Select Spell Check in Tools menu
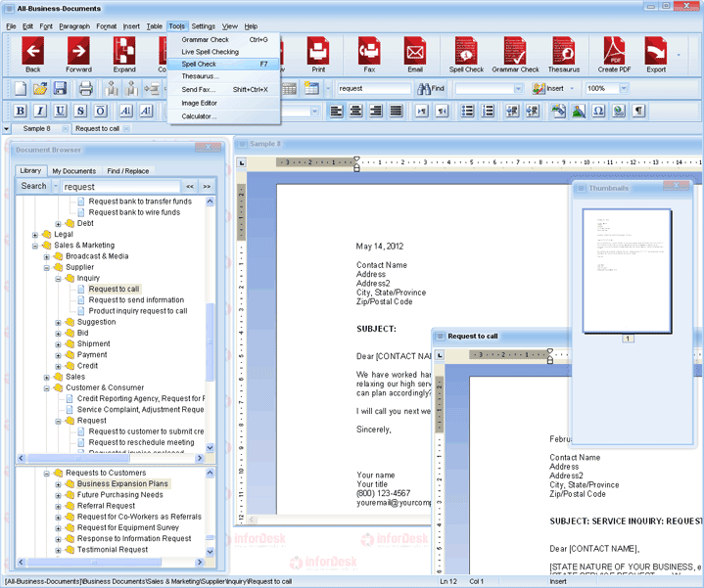The width and height of the screenshot is (704, 588). [223, 64]
